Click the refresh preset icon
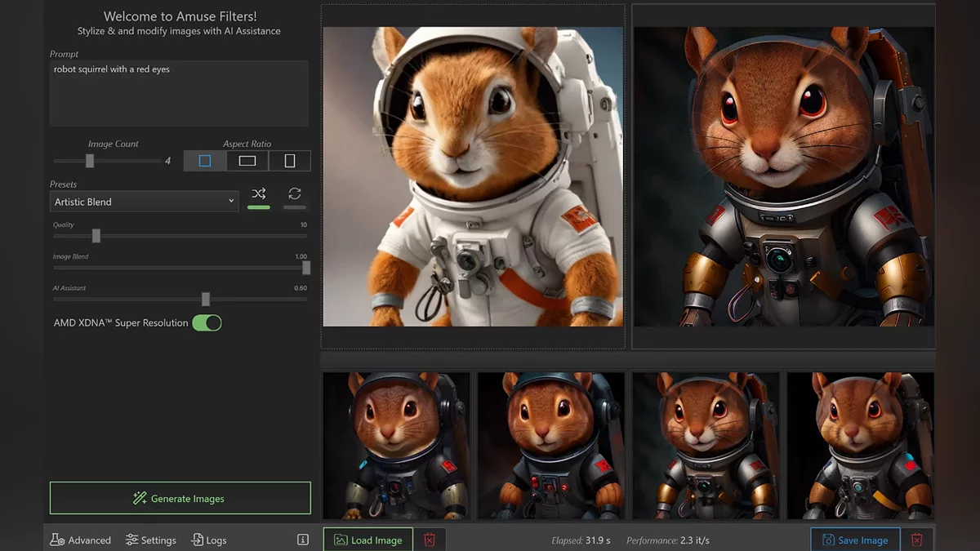This screenshot has width=980, height=551. click(x=295, y=194)
